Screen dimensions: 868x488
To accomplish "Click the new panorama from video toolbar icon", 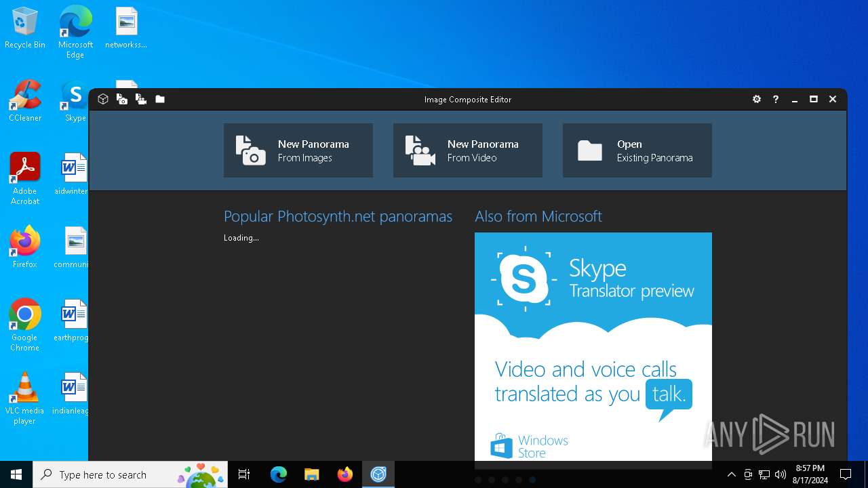I will click(x=141, y=99).
